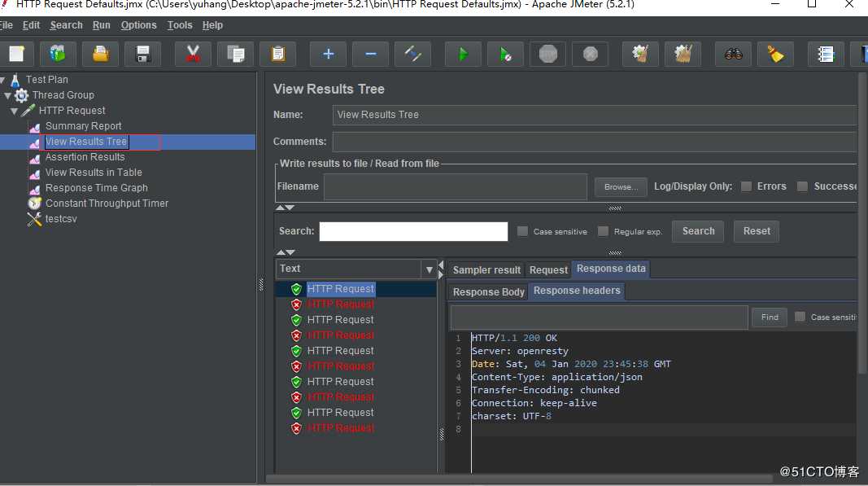Image resolution: width=868 pixels, height=486 pixels.
Task: Enable the Successes only checkbox
Action: click(x=802, y=186)
